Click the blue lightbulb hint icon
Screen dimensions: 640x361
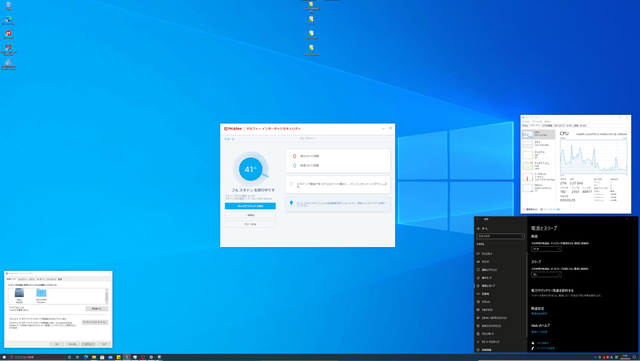[x=291, y=203]
